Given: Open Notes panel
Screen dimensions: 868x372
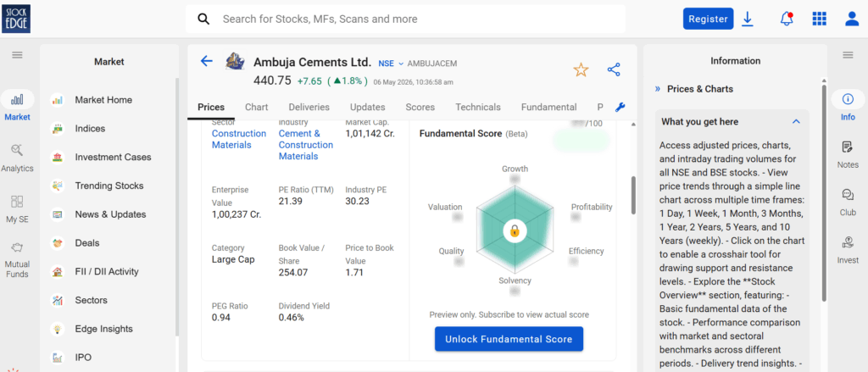Looking at the screenshot, I should (x=848, y=154).
